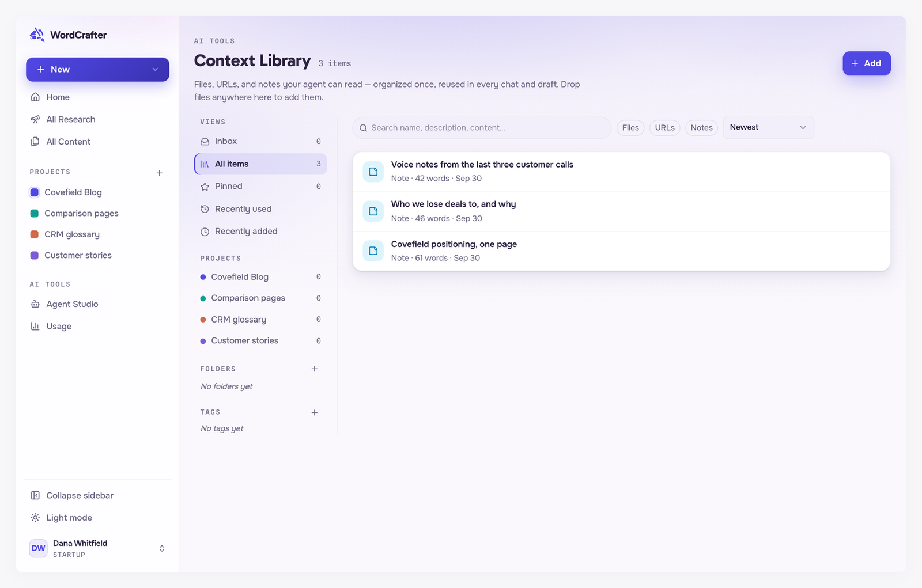The width and height of the screenshot is (922, 588).
Task: Add a new project with plus icon
Action: pos(160,173)
